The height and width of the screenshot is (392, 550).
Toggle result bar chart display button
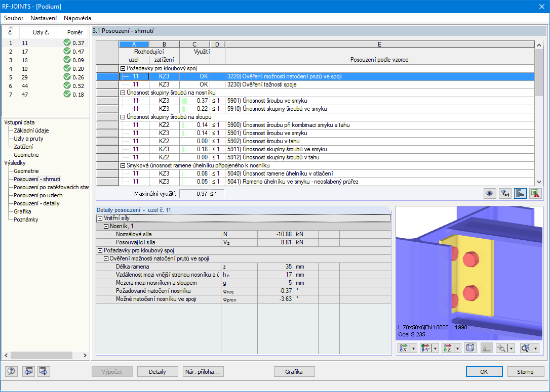point(520,193)
